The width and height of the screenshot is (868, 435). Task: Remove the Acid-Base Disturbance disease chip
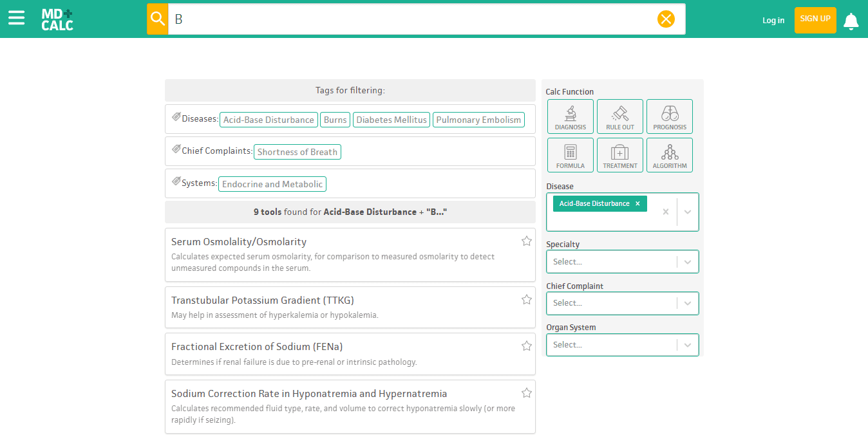pos(637,204)
